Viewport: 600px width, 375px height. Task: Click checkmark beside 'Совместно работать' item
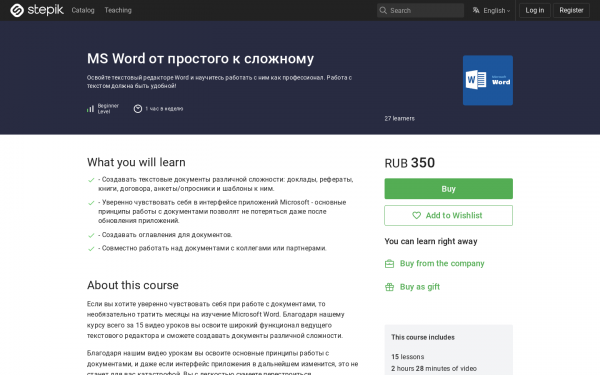91,249
